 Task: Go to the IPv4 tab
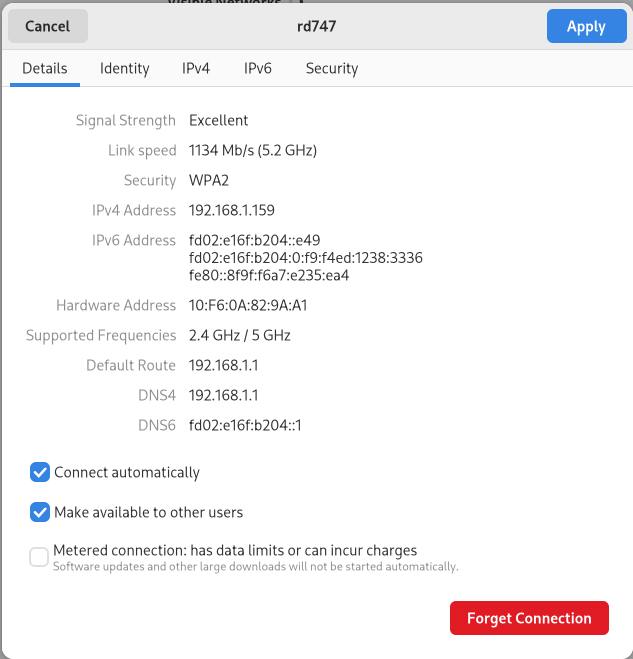196,69
